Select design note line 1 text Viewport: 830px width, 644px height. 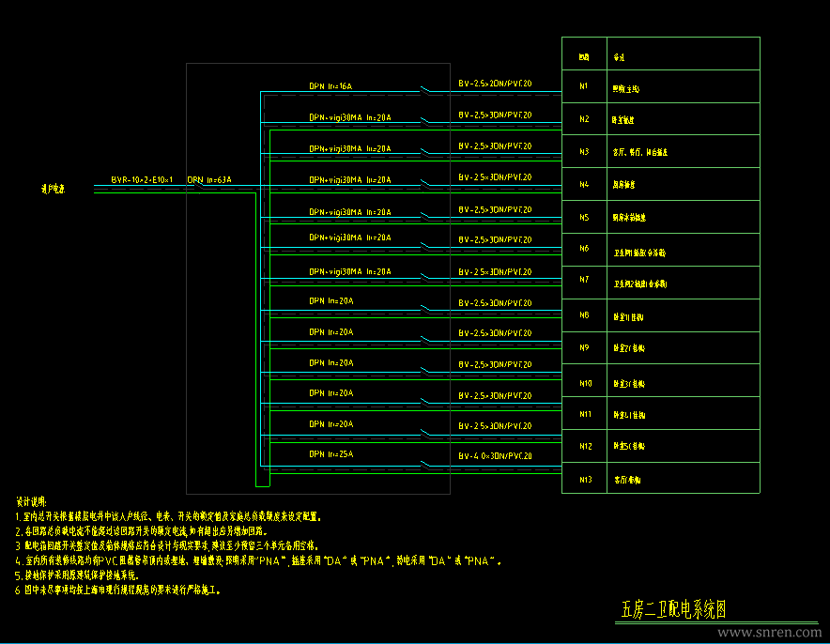click(168, 516)
